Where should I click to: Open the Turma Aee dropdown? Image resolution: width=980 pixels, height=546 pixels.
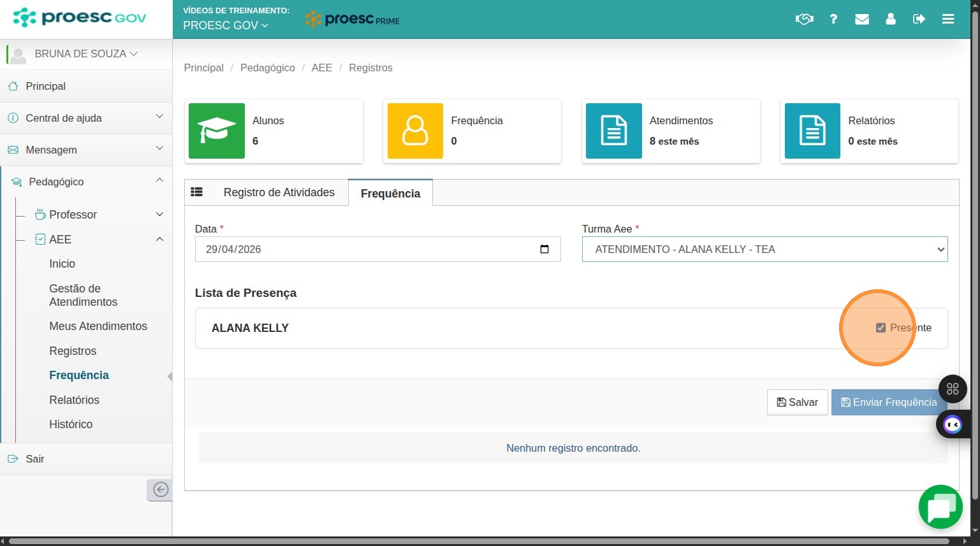pos(764,249)
